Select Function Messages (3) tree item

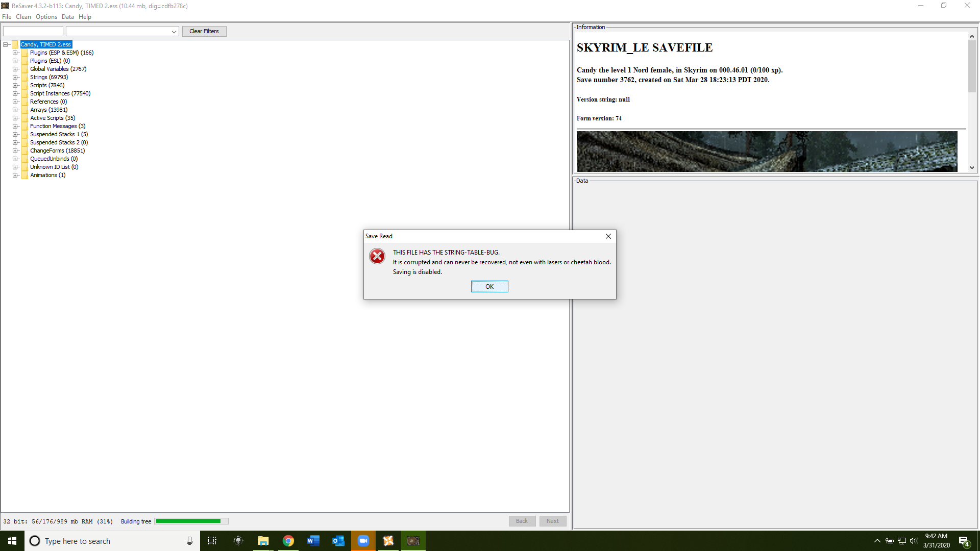pyautogui.click(x=58, y=127)
